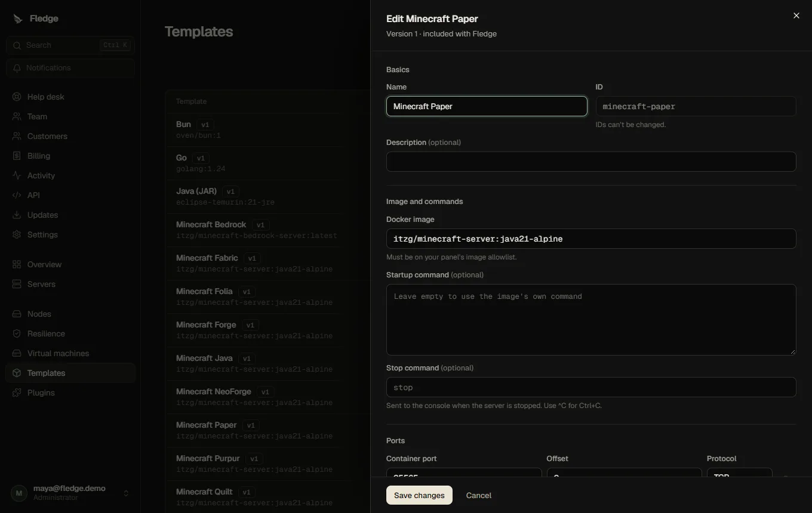Open the Minecraft Forge template row
Image resolution: width=812 pixels, height=513 pixels.
267,330
